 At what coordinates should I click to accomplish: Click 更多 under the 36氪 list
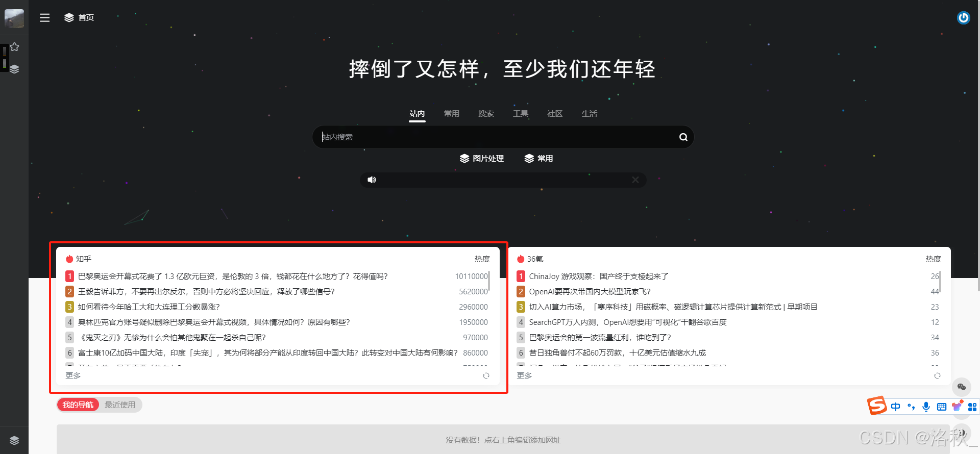click(x=524, y=375)
